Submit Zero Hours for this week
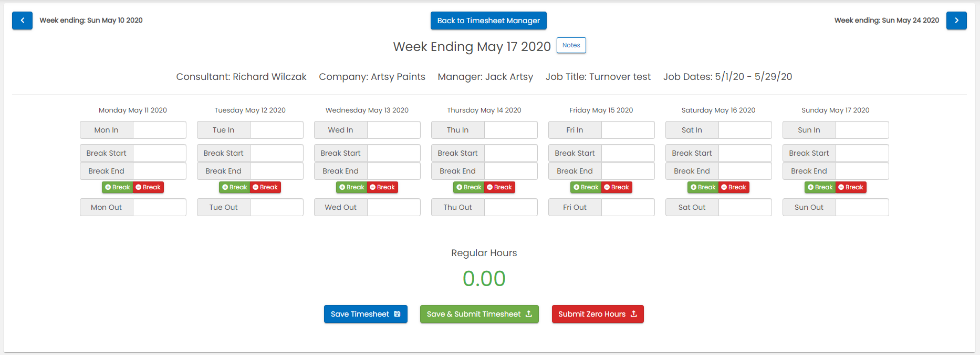Viewport: 980px width, 355px height. [597, 314]
